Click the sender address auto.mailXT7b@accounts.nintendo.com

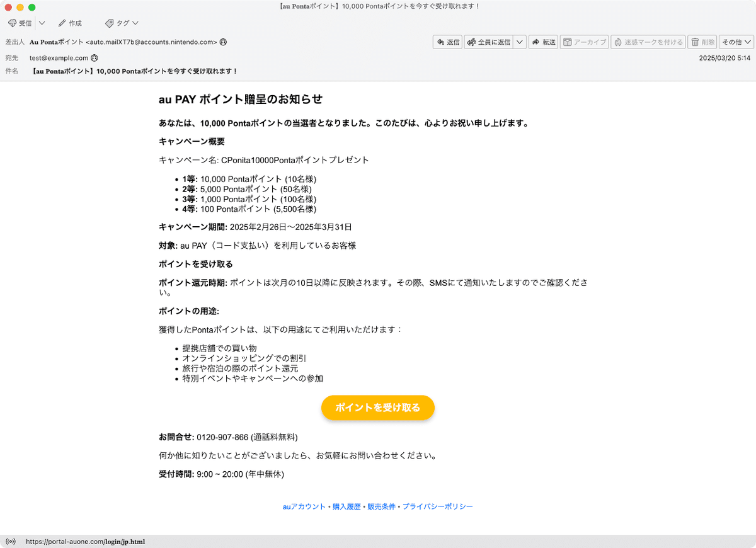(x=151, y=42)
